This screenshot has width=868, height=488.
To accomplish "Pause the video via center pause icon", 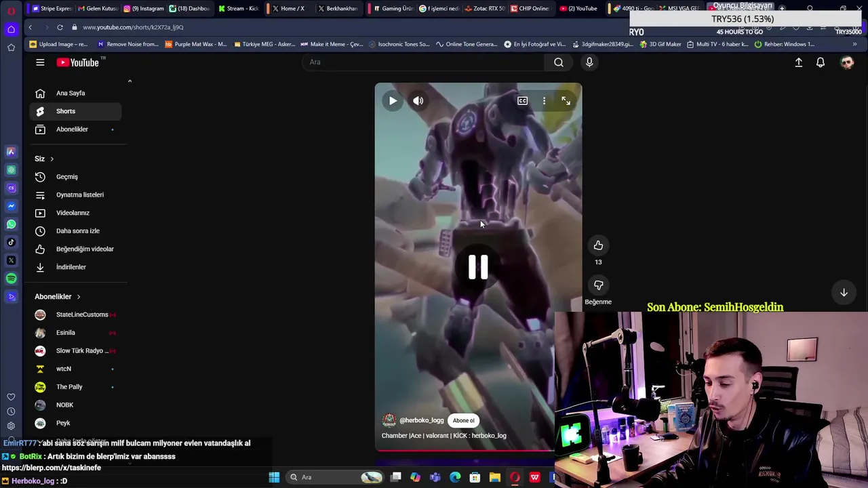I will tap(478, 267).
